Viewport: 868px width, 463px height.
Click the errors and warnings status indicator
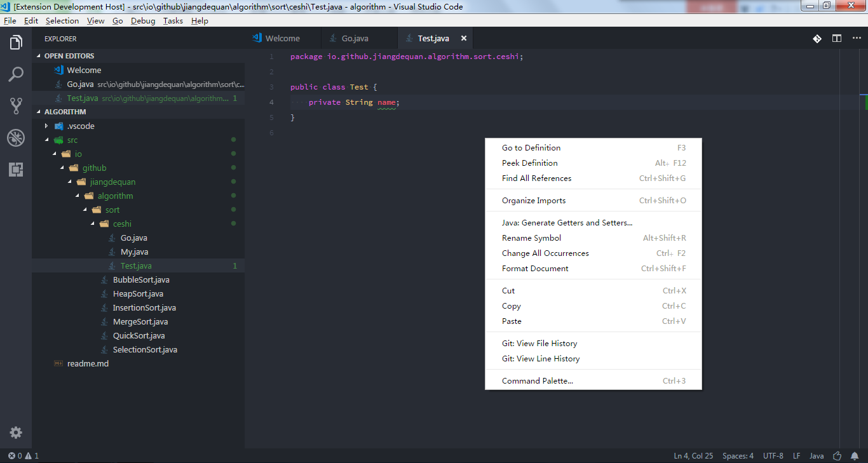click(x=24, y=456)
